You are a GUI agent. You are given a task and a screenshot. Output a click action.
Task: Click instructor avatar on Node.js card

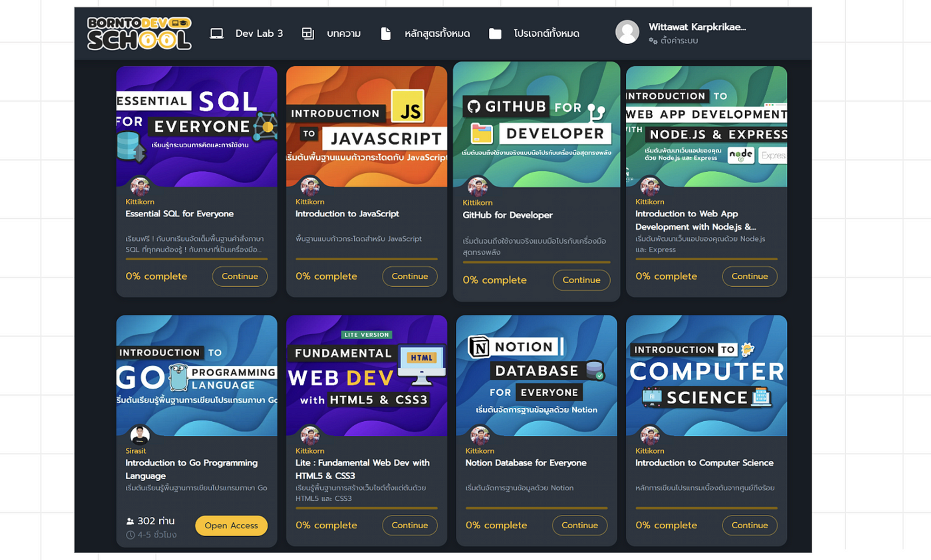coord(649,187)
